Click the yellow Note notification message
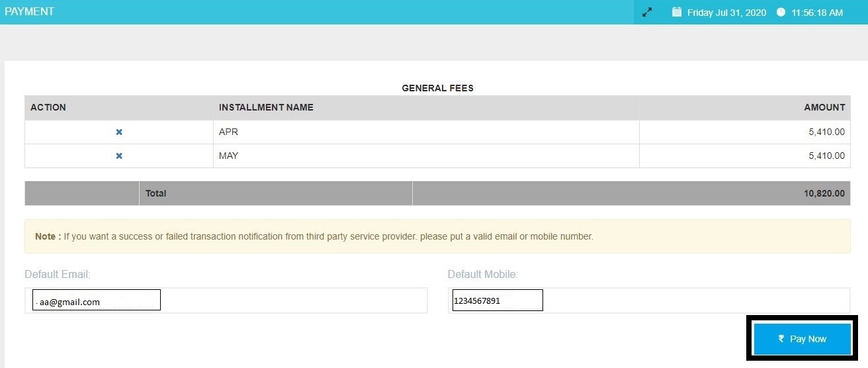 coord(437,236)
